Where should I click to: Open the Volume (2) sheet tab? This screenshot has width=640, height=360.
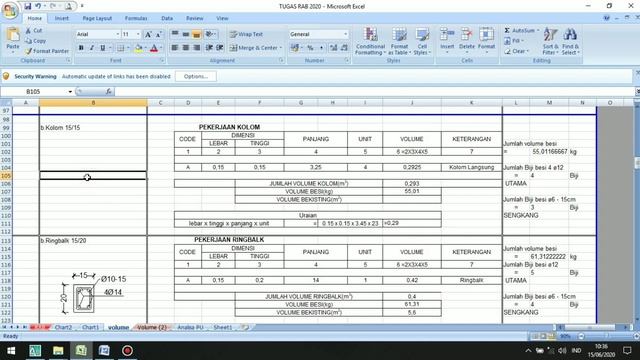152,327
